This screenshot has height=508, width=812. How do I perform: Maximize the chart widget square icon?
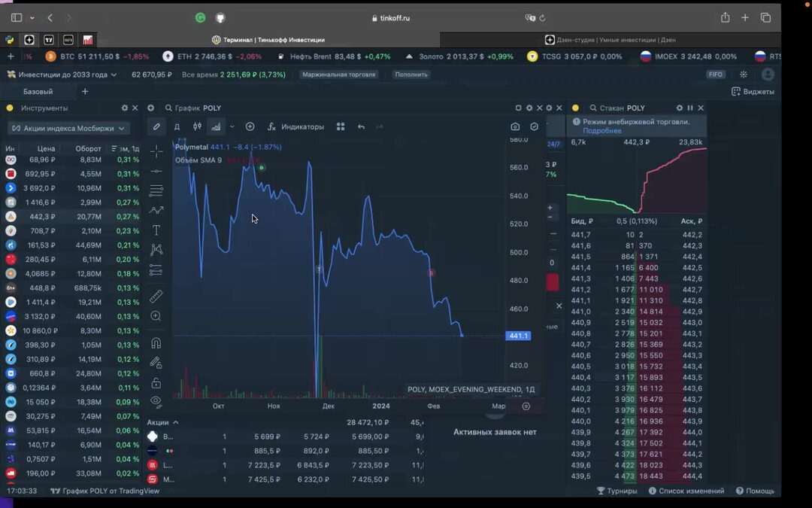pyautogui.click(x=518, y=108)
